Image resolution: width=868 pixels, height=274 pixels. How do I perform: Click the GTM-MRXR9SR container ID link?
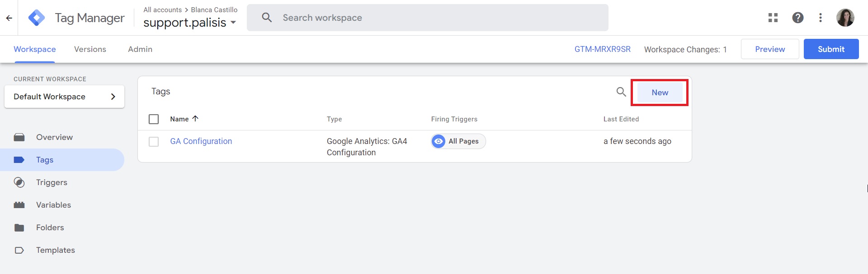pyautogui.click(x=602, y=49)
